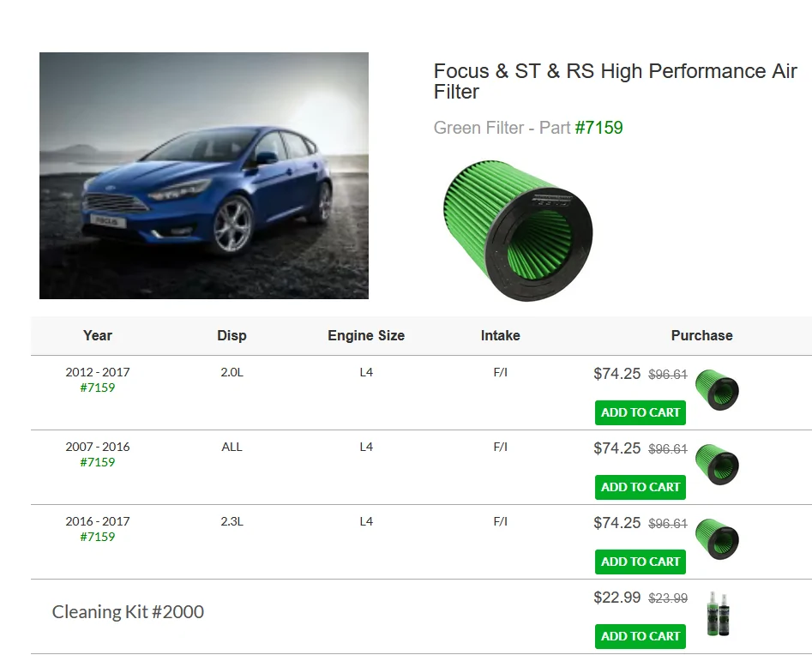
Task: Add the 2016 - 2017 2.3L filter to cart
Action: click(x=640, y=562)
